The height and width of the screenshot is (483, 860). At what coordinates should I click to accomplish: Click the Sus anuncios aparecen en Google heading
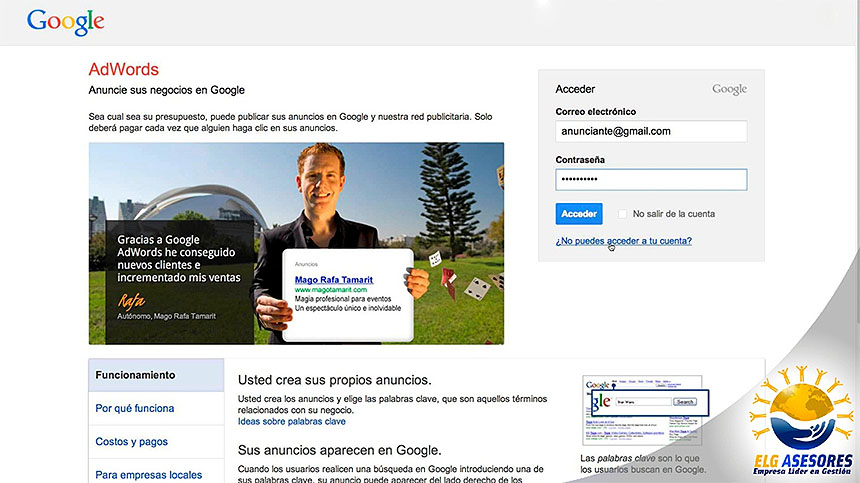click(x=340, y=450)
